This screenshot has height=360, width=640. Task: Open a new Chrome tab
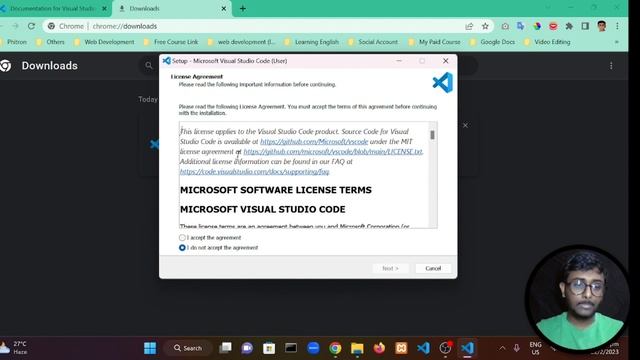point(242,8)
